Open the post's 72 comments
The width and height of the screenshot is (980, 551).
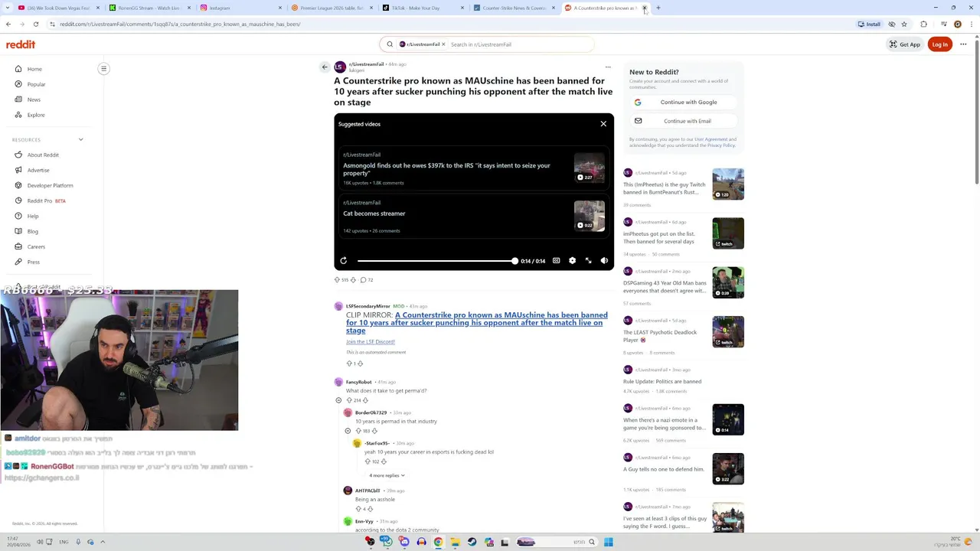point(367,280)
